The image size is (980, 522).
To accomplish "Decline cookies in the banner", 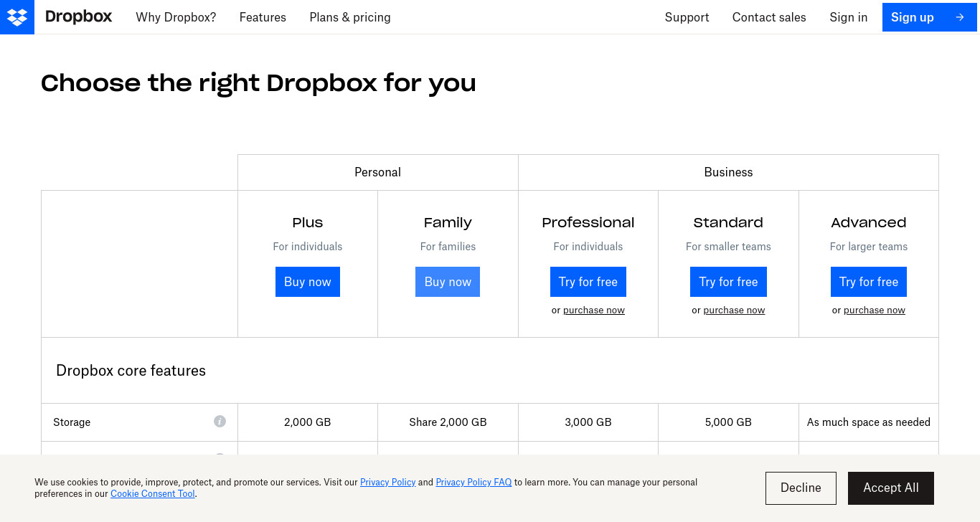I will 801,488.
